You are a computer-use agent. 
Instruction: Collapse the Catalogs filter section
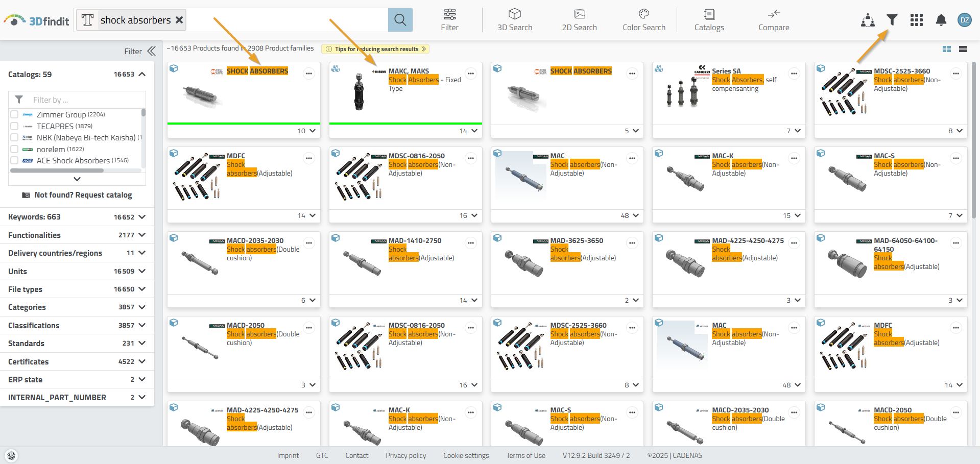[x=142, y=74]
